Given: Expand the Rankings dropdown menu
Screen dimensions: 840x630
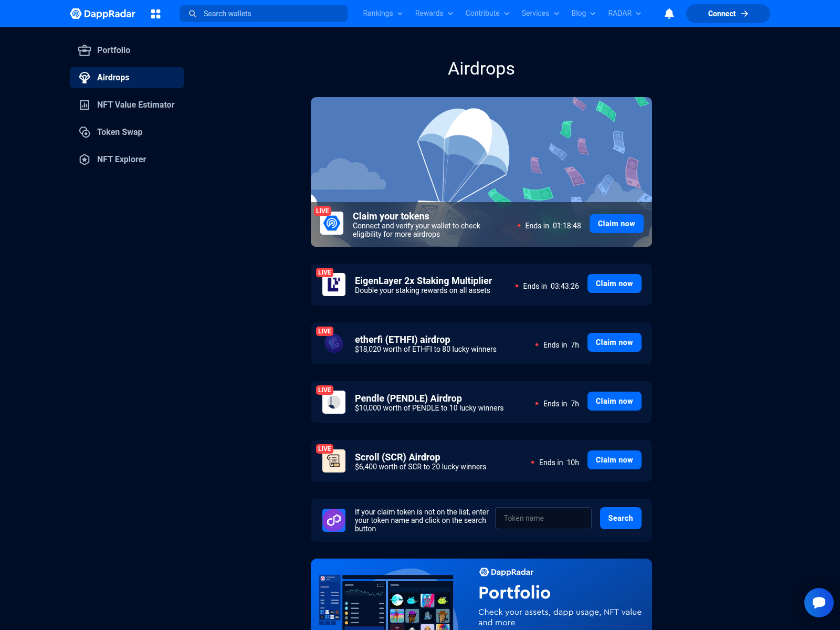Looking at the screenshot, I should point(382,13).
